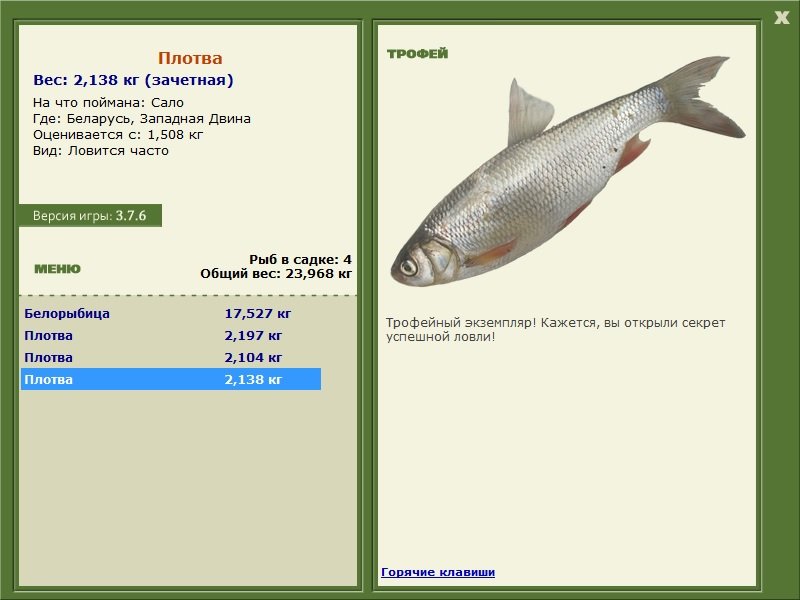Viewport: 800px width, 600px height.
Task: Close the fish info window with X
Action: pyautogui.click(x=781, y=16)
